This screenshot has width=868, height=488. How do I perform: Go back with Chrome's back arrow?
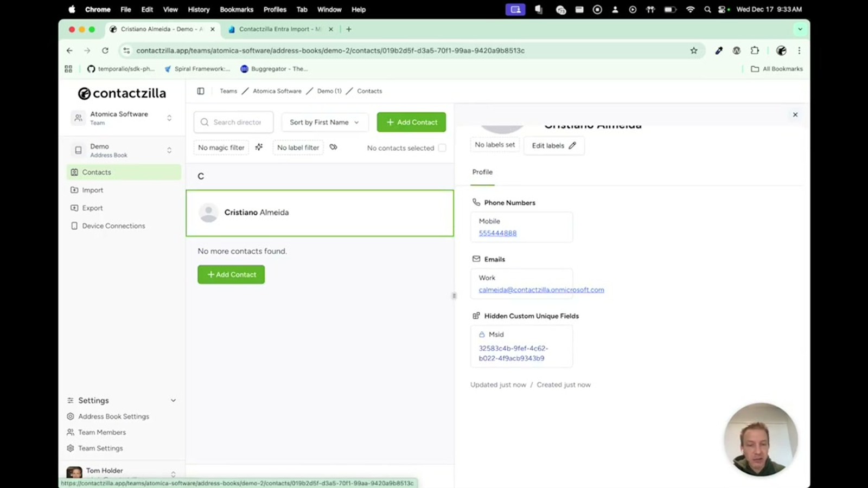[x=69, y=50]
